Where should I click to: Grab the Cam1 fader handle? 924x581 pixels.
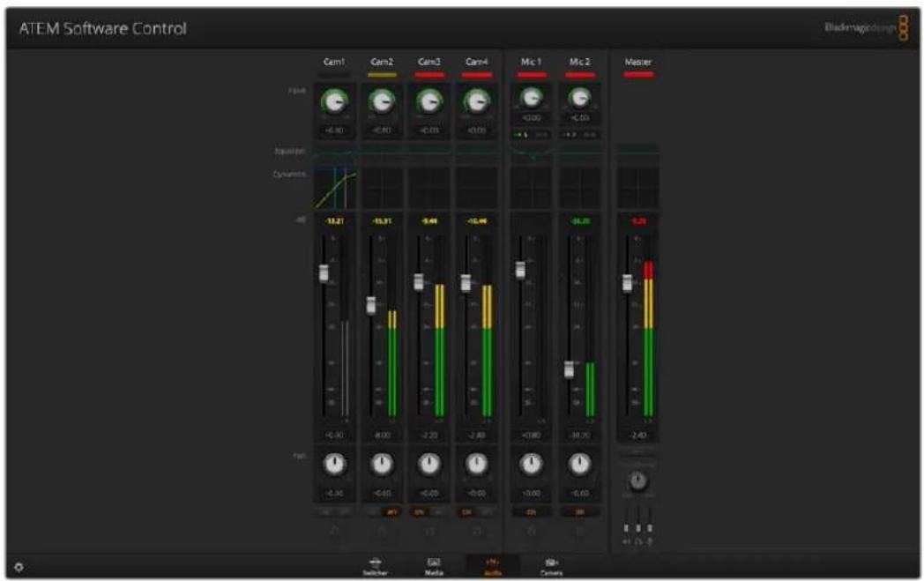click(324, 272)
